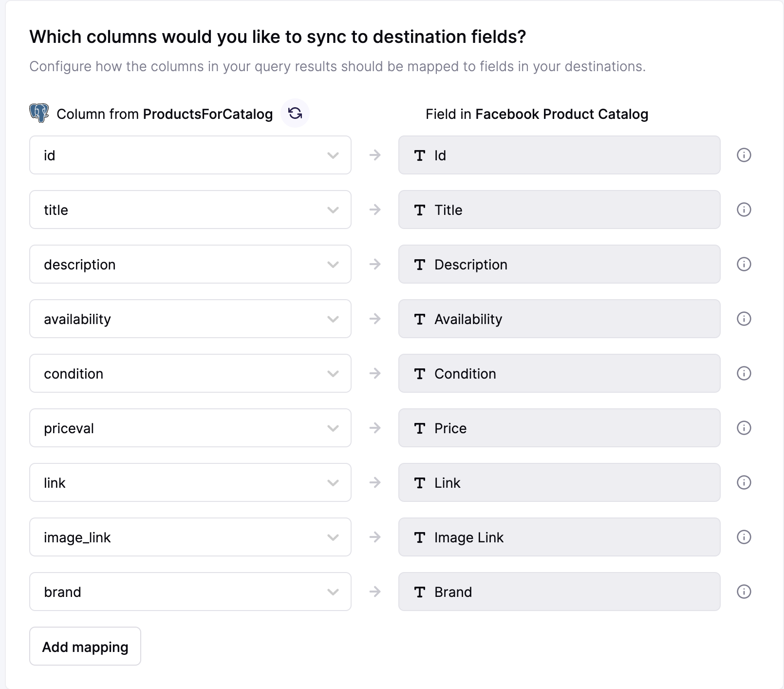Click the Price field info icon
The height and width of the screenshot is (689, 784).
[x=744, y=428]
